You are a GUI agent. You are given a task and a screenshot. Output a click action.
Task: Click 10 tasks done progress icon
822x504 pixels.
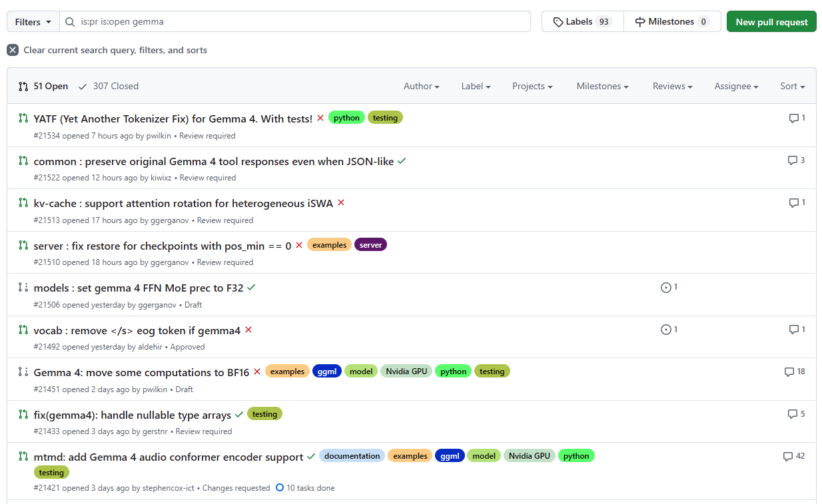tap(280, 487)
